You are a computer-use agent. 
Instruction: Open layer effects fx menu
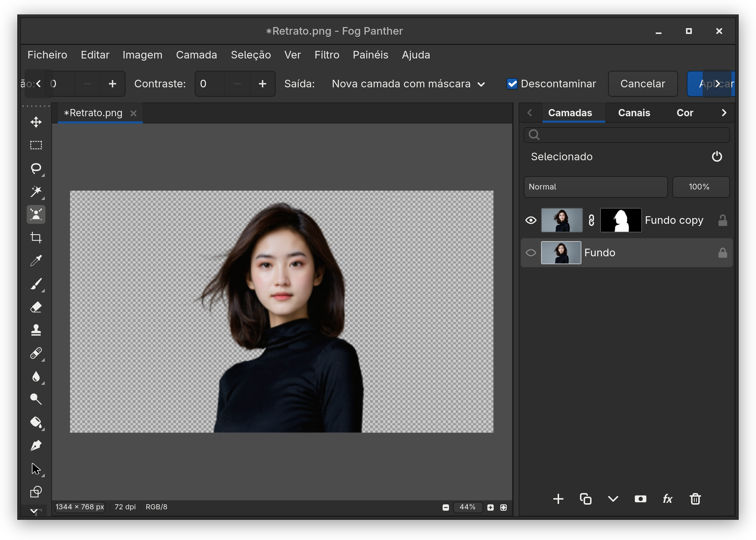coord(668,499)
